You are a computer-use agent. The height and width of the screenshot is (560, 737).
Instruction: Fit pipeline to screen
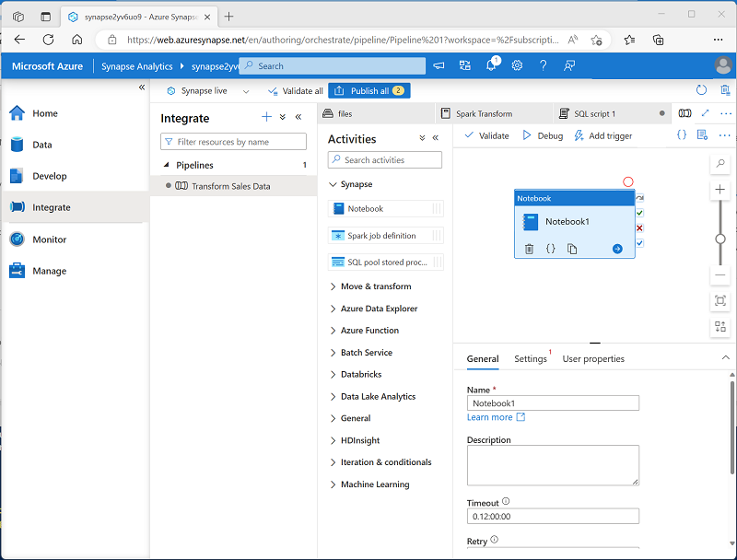[x=720, y=300]
